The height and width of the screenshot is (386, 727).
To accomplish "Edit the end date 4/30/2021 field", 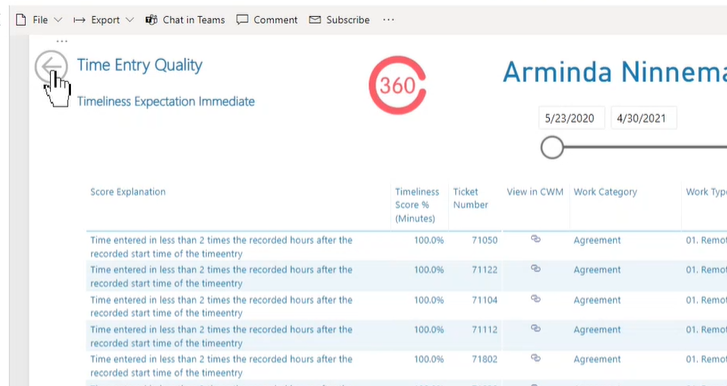I will point(644,118).
